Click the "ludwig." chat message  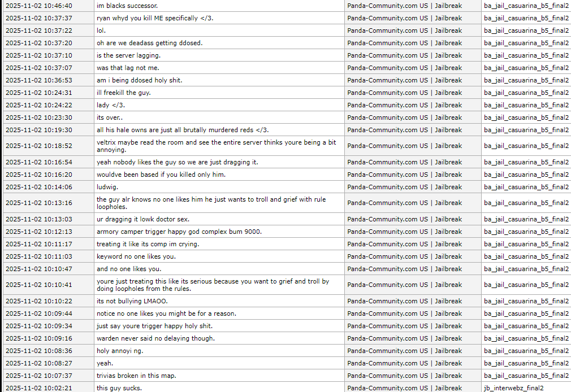[x=107, y=187]
